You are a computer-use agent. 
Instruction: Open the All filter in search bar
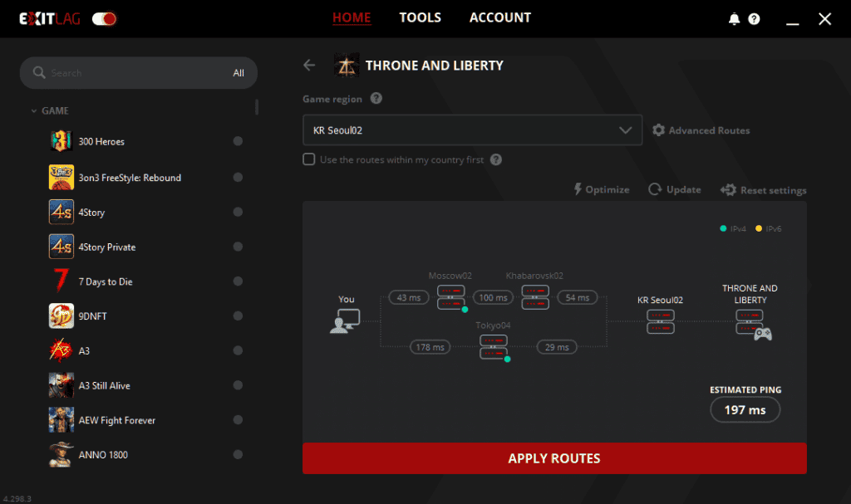tap(239, 73)
